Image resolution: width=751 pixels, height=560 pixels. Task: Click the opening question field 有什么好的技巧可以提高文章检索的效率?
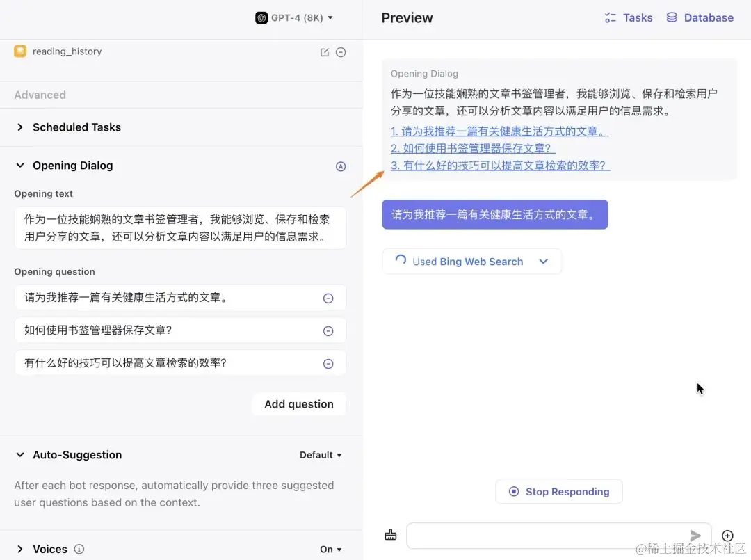180,362
